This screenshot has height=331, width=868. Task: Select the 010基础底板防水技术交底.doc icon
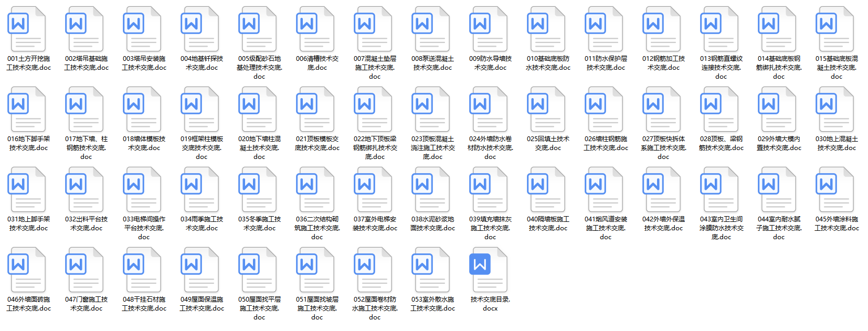click(x=546, y=29)
